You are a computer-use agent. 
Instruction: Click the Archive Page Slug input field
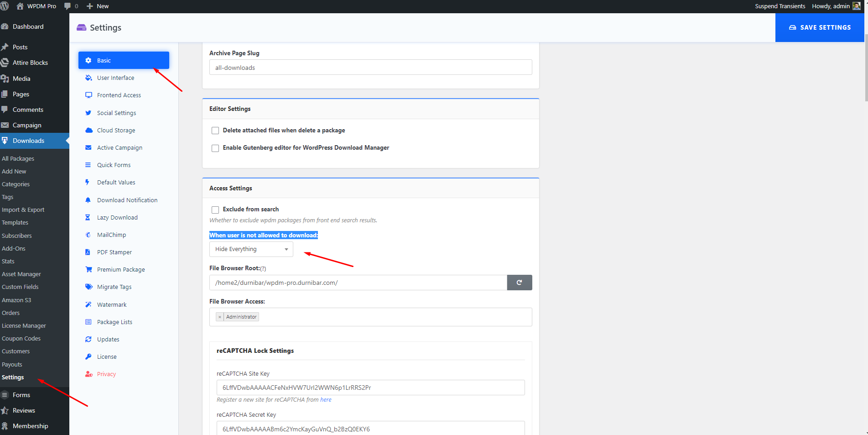click(371, 67)
